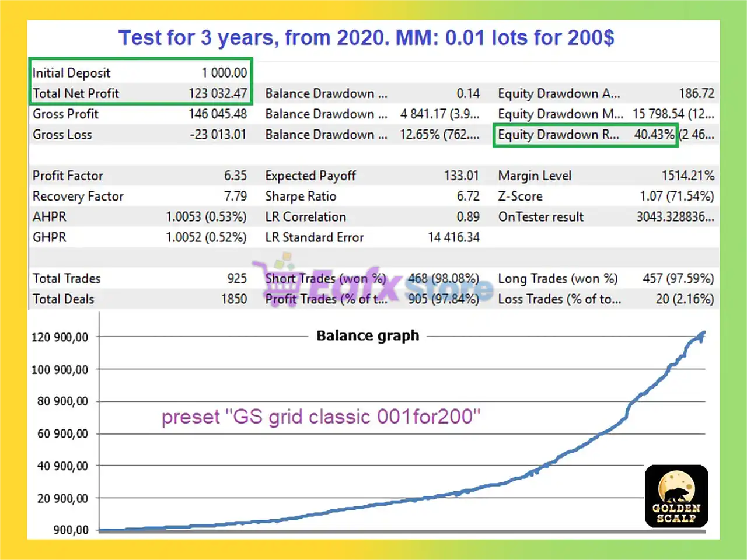Select the Loss Trades value 20 (2.16%)

pyautogui.click(x=685, y=299)
